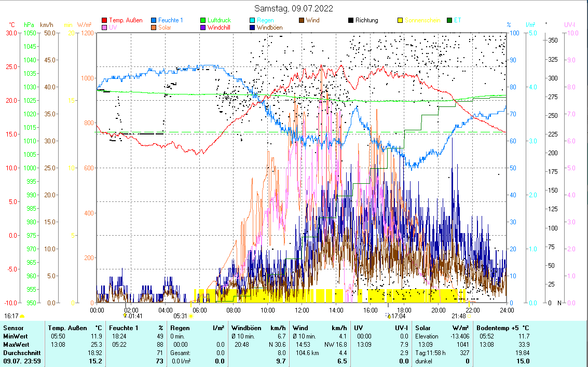The height and width of the screenshot is (367, 588).
Task: Click the pink UV legend swatch
Action: (x=104, y=28)
